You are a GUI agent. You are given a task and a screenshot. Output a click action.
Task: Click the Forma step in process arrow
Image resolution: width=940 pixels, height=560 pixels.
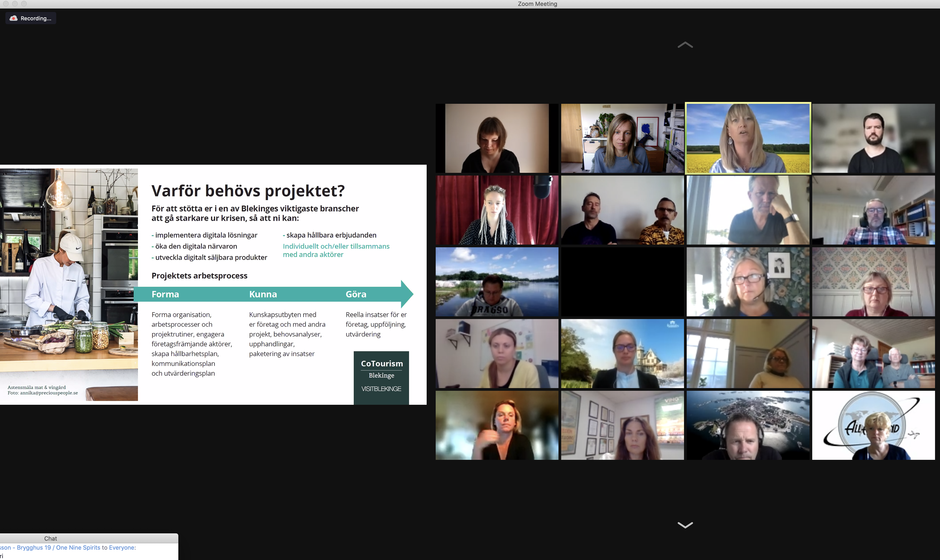coord(165,294)
